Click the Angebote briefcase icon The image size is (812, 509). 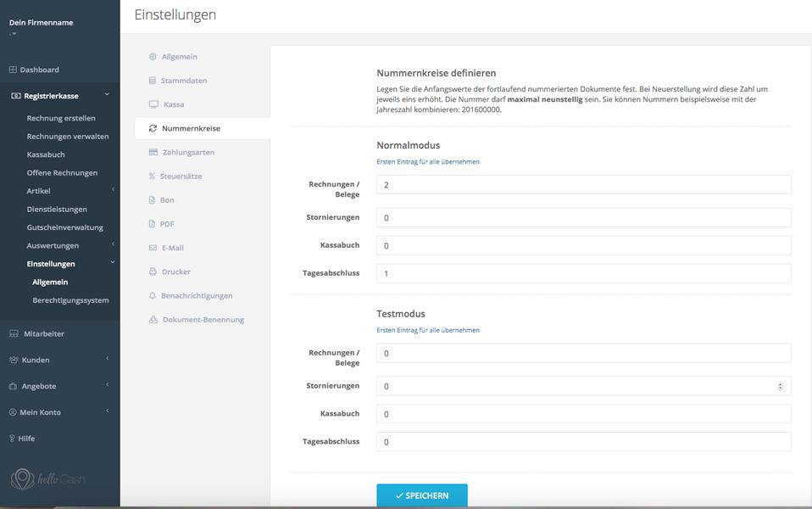click(14, 386)
